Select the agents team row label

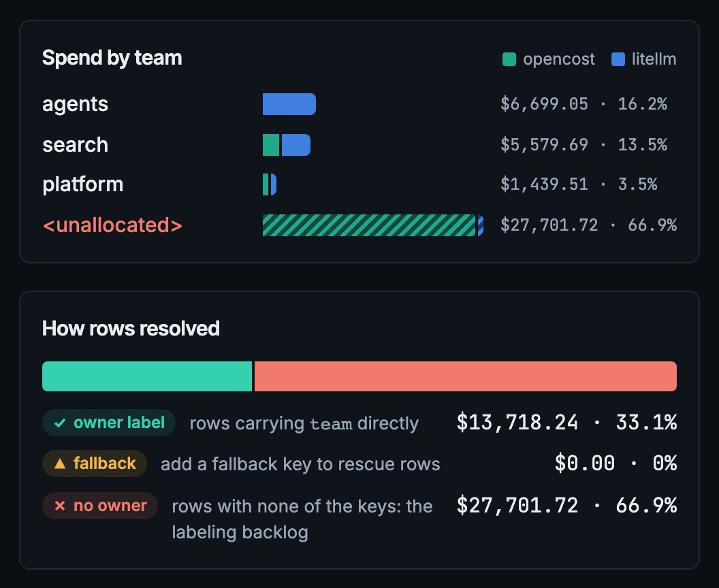pyautogui.click(x=75, y=104)
